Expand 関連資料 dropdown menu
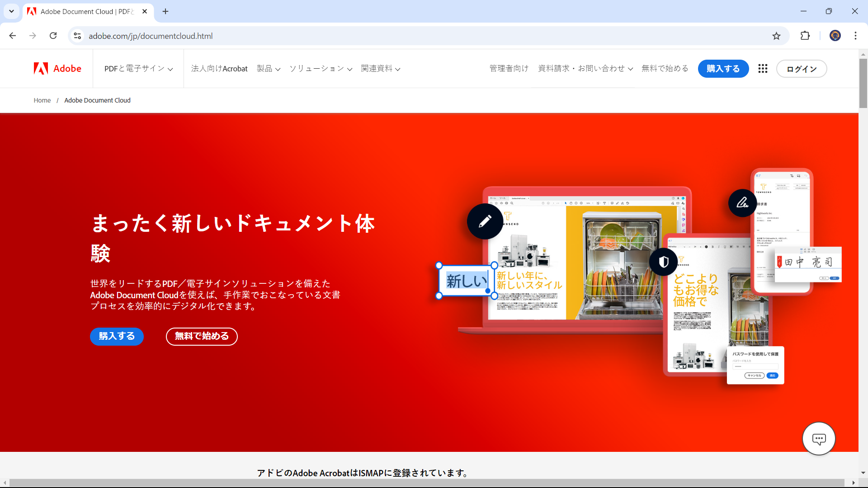Viewport: 868px width, 488px height. pyautogui.click(x=381, y=69)
